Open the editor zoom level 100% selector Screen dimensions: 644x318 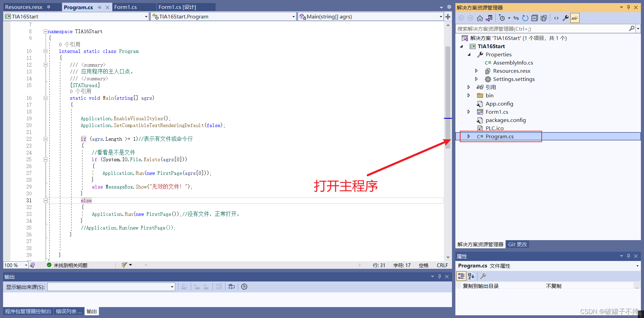pos(15,265)
